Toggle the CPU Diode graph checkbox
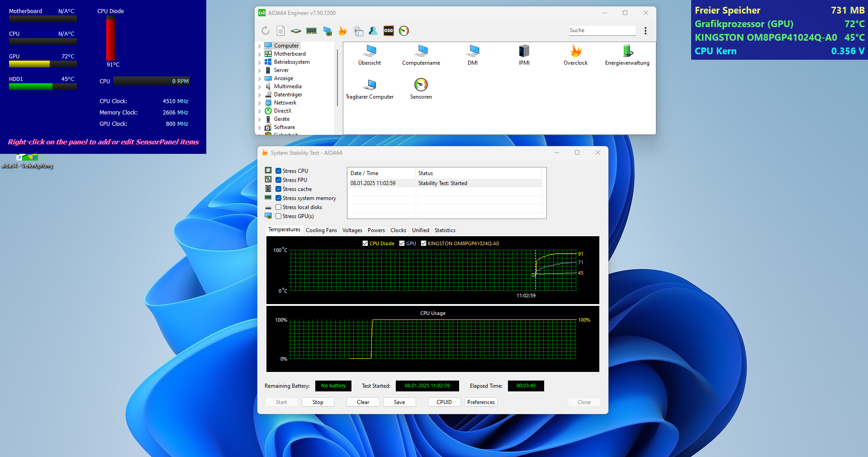The width and height of the screenshot is (868, 457). tap(365, 243)
